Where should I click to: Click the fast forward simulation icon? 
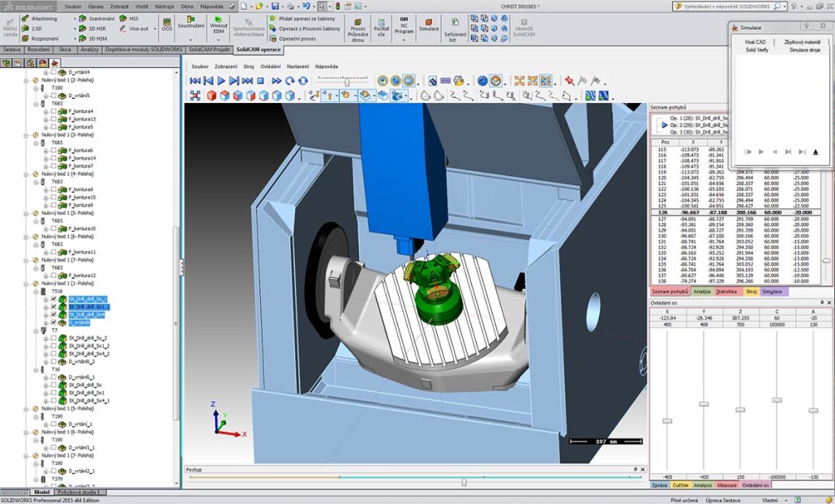tap(276, 81)
